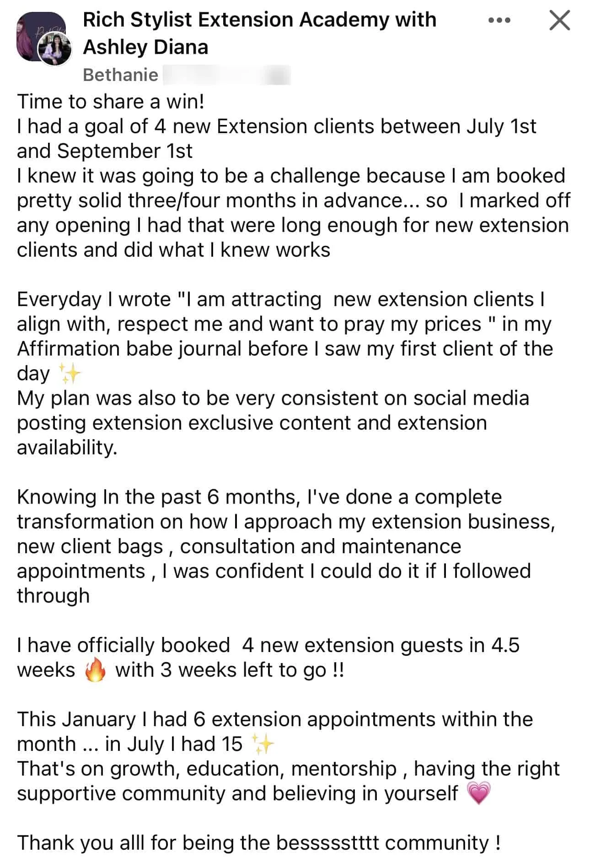Screen dimensions: 590x868
Task: Click the fire emoji after 'weeks'
Action: [95, 670]
